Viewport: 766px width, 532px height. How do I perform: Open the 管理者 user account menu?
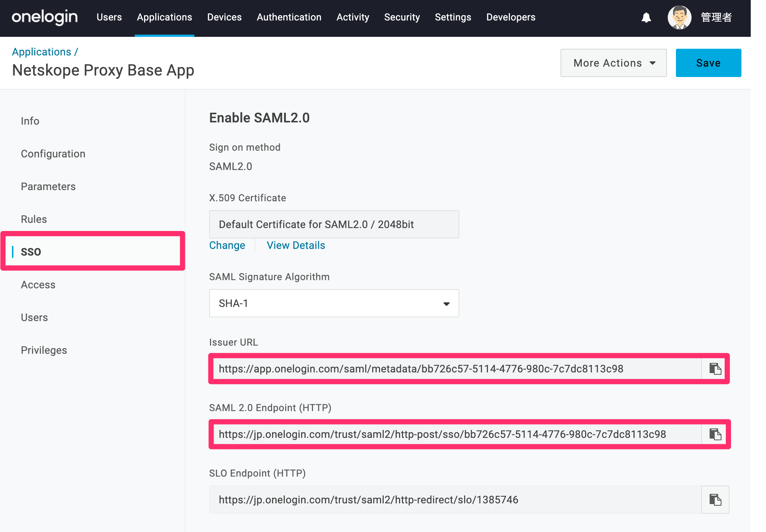click(x=716, y=17)
